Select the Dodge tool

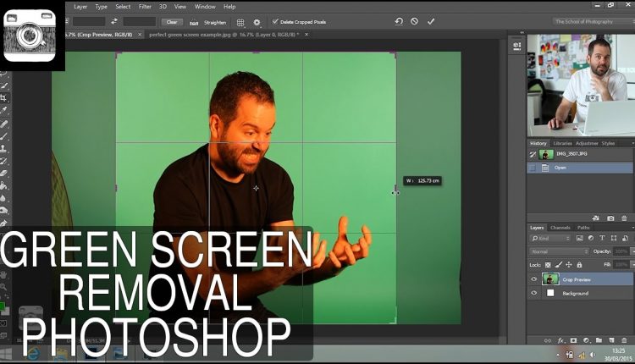pos(3,210)
